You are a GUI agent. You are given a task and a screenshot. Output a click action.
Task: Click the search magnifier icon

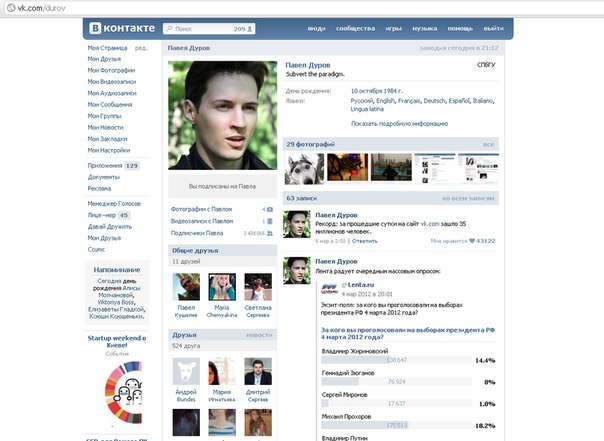(169, 29)
